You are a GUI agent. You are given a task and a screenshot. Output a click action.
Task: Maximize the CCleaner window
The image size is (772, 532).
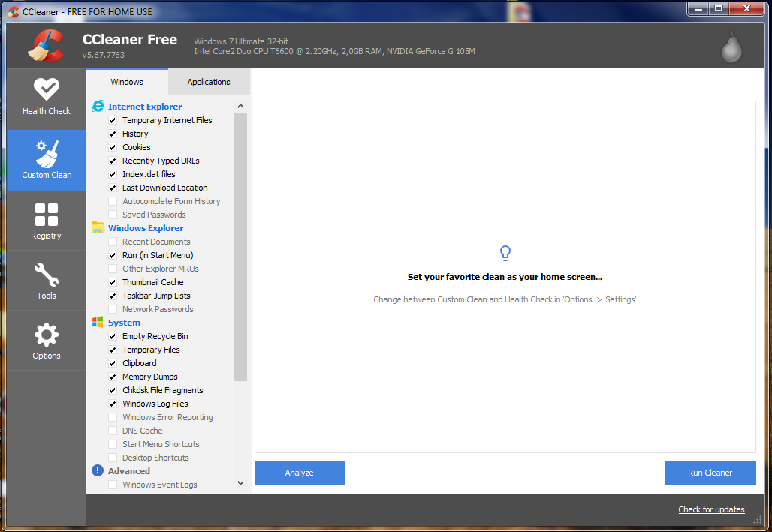click(719, 8)
